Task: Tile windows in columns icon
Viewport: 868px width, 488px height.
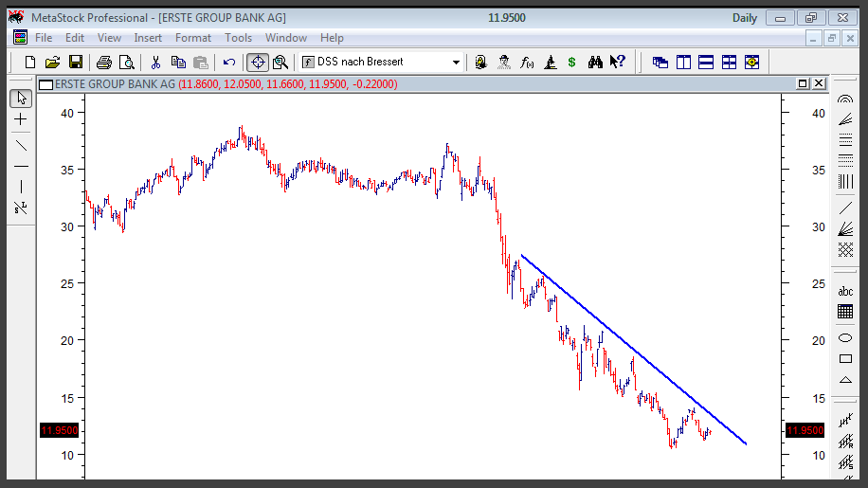Action: tap(683, 62)
